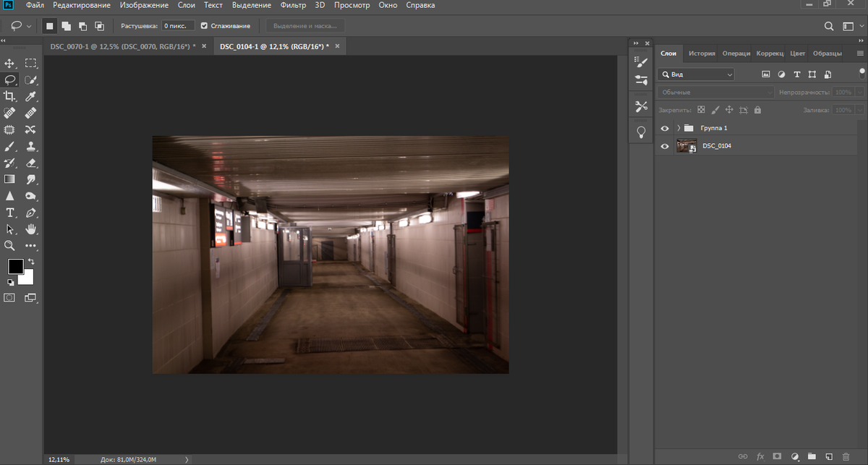
Task: Toggle the Сглаживание checkbox
Action: pyautogui.click(x=204, y=26)
